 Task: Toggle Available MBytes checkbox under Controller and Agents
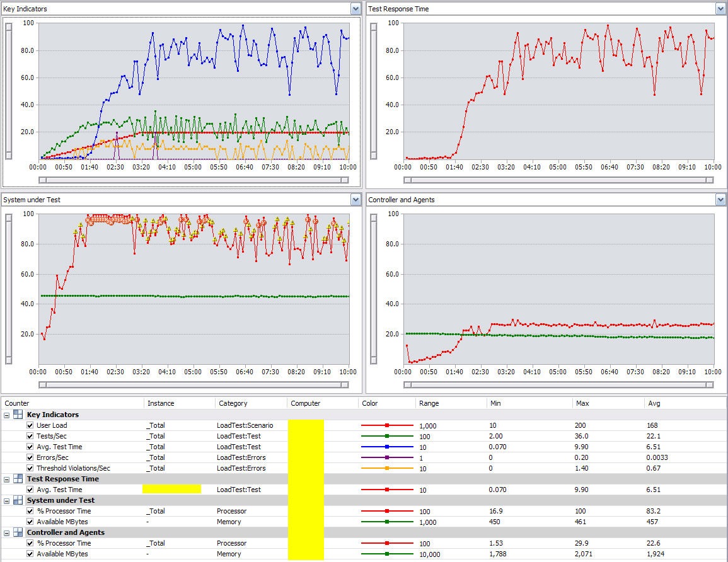pyautogui.click(x=30, y=554)
